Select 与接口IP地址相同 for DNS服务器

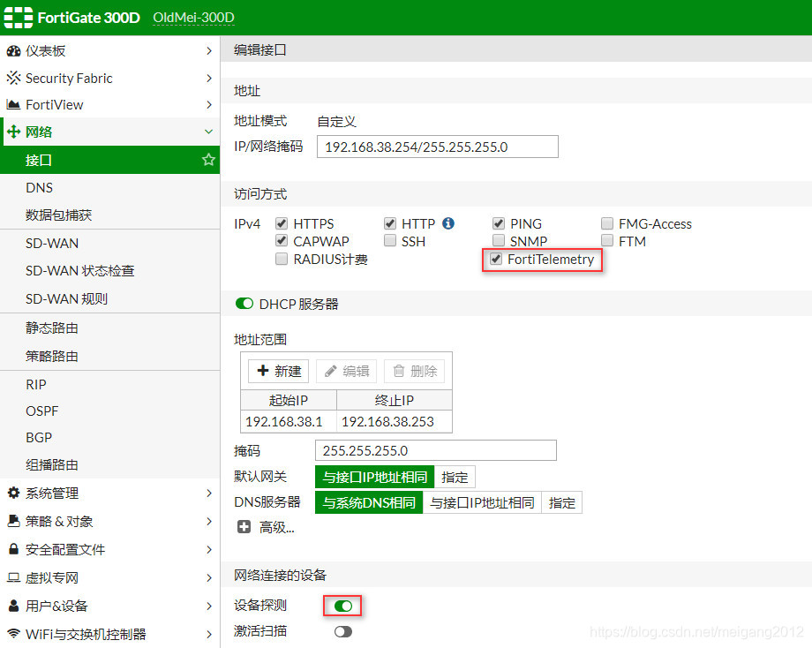click(482, 502)
